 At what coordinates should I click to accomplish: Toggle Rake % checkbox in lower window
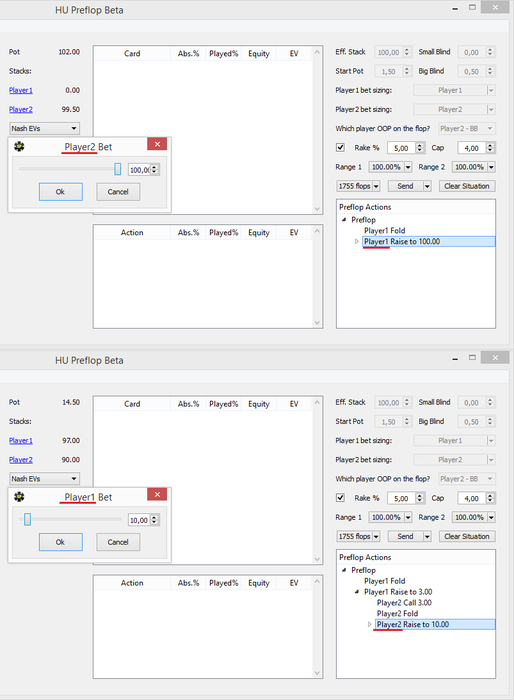coord(340,497)
